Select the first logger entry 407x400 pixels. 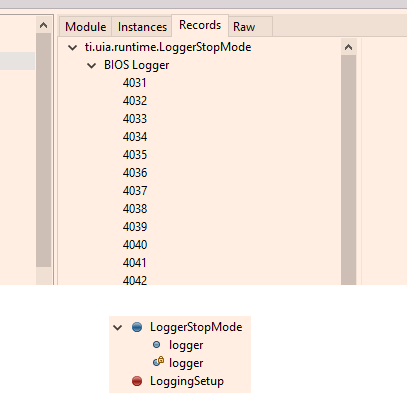click(x=186, y=345)
